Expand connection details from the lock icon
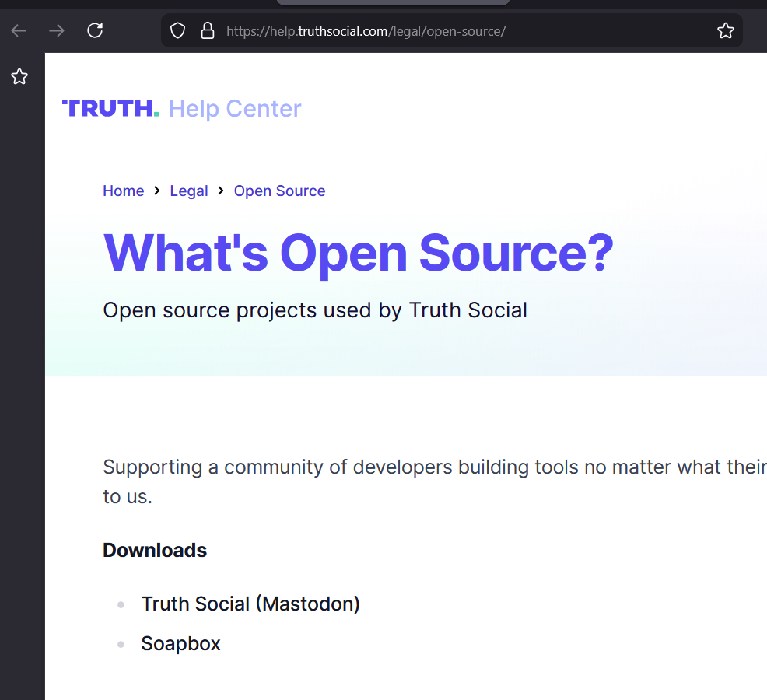This screenshot has width=767, height=700. [208, 30]
